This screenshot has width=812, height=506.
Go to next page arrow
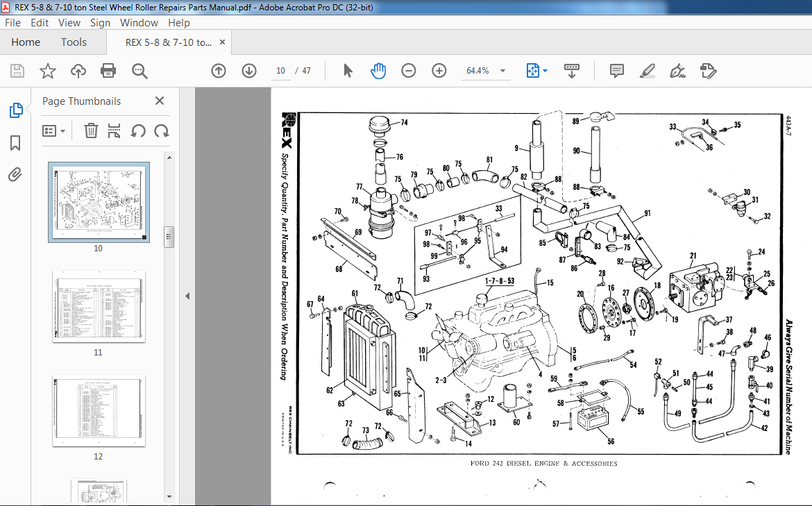click(249, 70)
